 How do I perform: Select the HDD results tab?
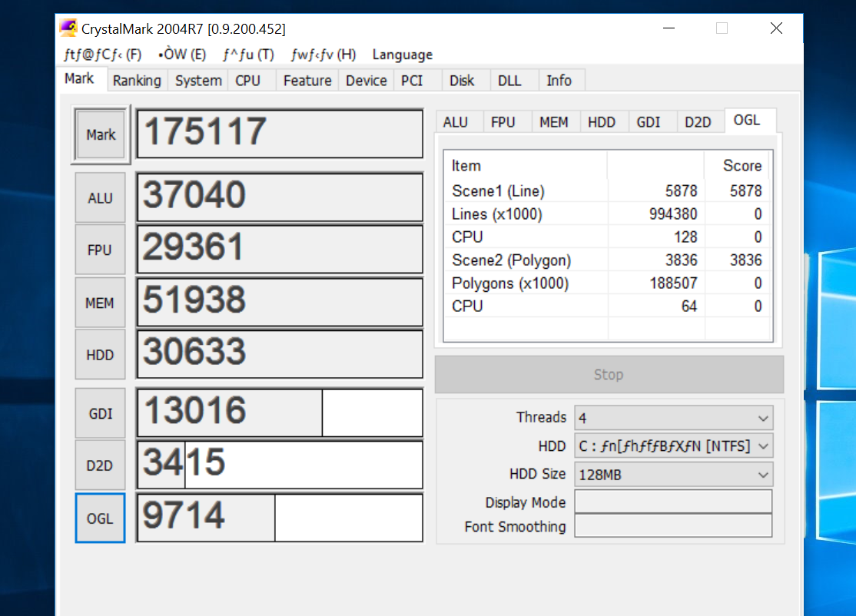click(602, 122)
